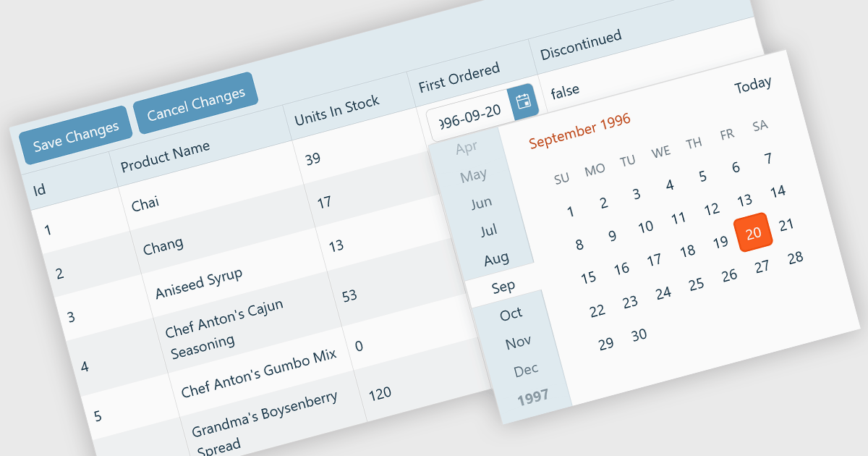Select Aug in the month list
This screenshot has height=456, width=868.
pyautogui.click(x=496, y=258)
